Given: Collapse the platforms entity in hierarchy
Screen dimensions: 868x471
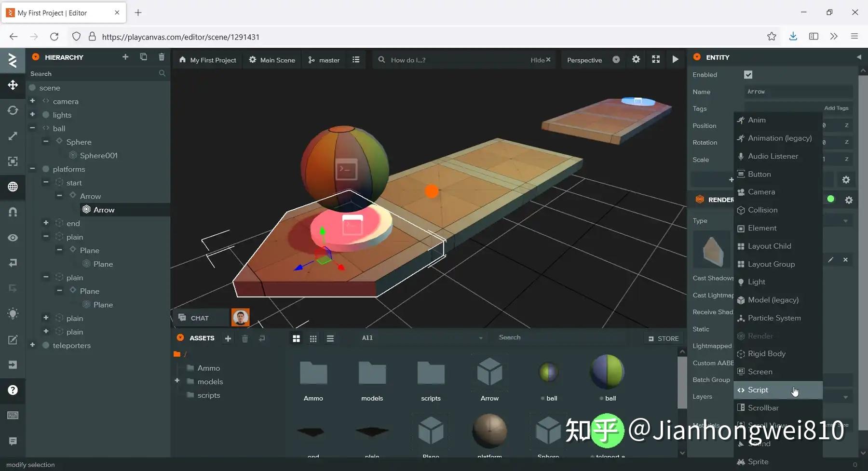Looking at the screenshot, I should tap(32, 169).
